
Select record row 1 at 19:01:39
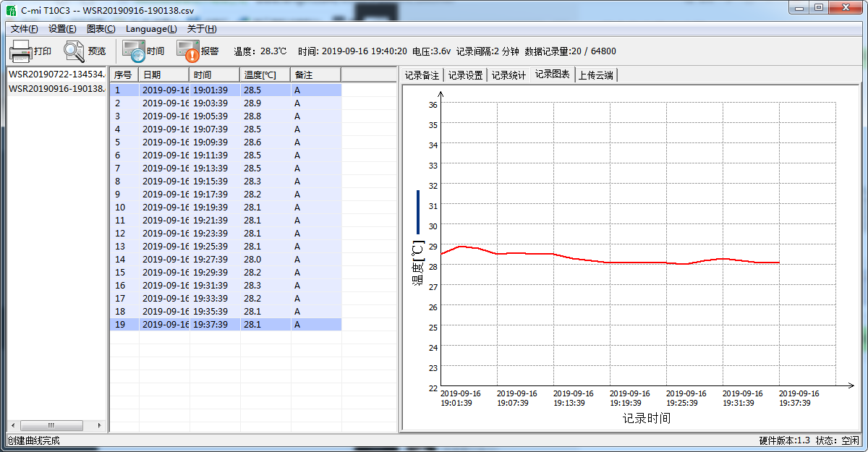[226, 90]
